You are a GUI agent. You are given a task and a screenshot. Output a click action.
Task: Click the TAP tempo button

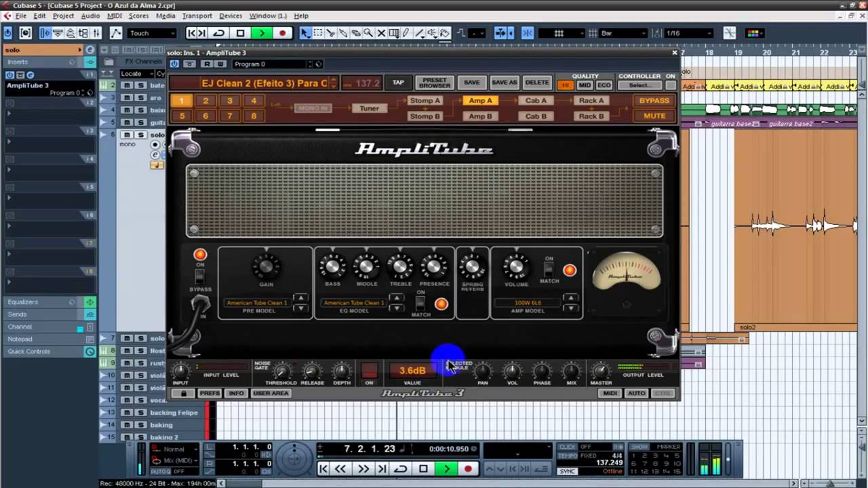point(398,83)
